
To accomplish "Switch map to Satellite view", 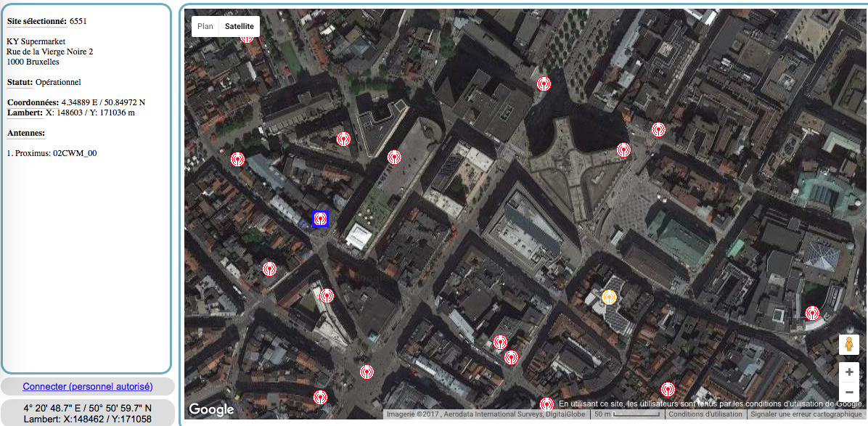I will coord(239,26).
